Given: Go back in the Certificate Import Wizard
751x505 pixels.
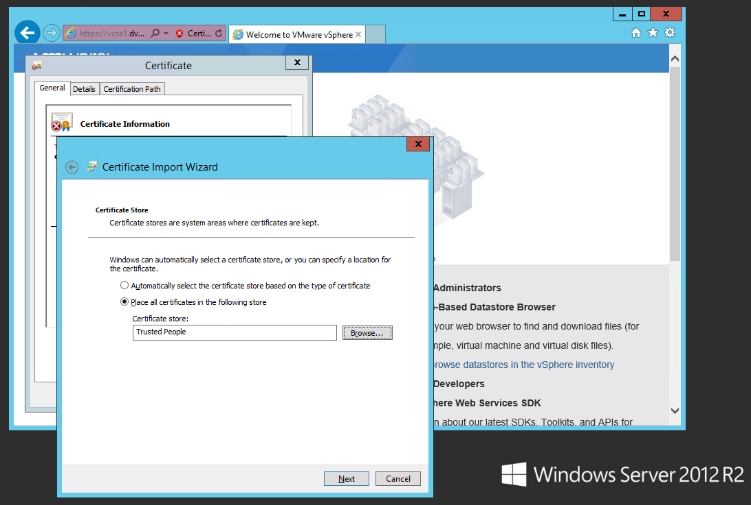Looking at the screenshot, I should tap(72, 167).
